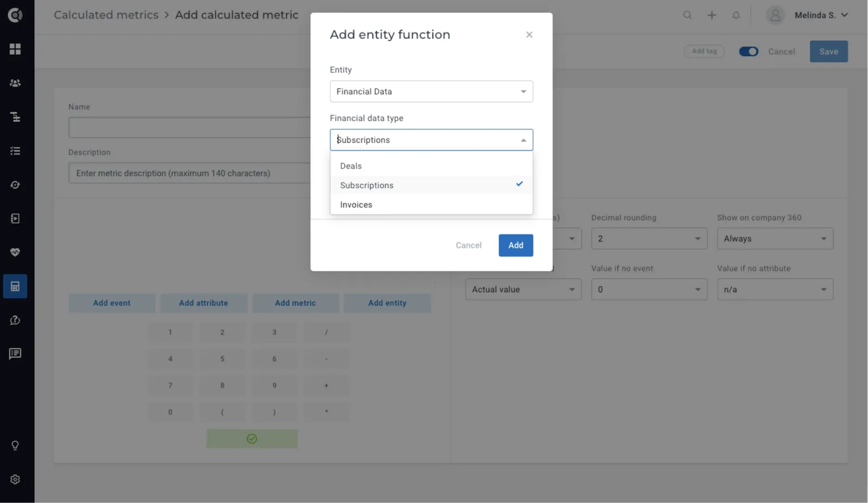868x503 pixels.
Task: Click the search magnifier icon in header
Action: coord(687,15)
